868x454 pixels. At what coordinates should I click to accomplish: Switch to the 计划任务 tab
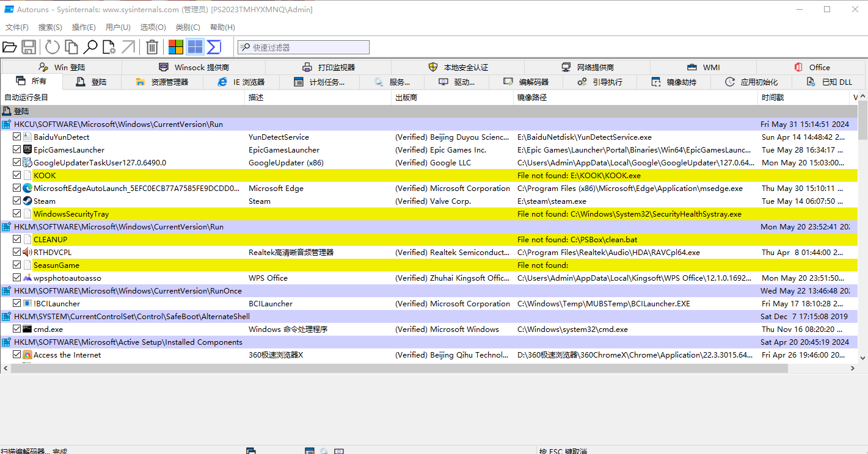[x=319, y=82]
